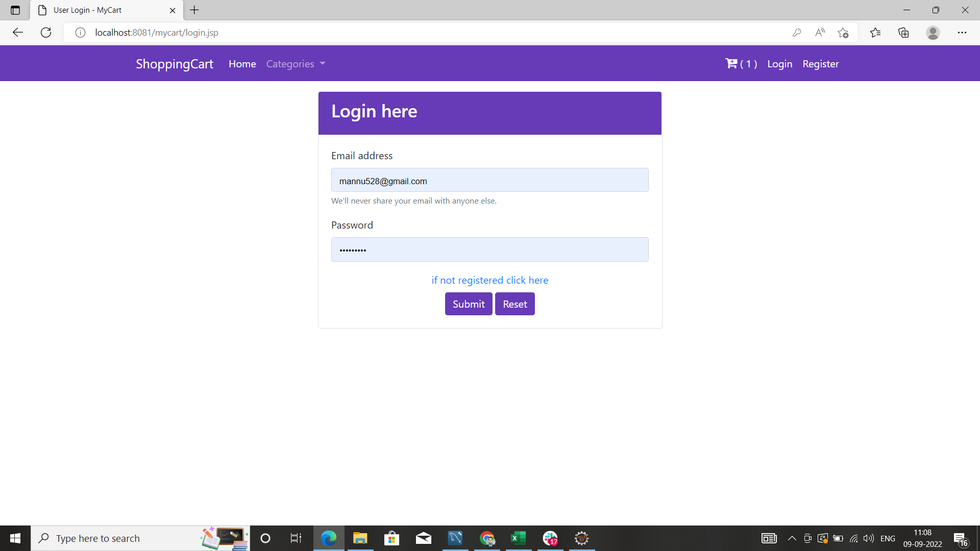980x551 pixels.
Task: Open the Wi-Fi icon in system tray
Action: click(854, 538)
